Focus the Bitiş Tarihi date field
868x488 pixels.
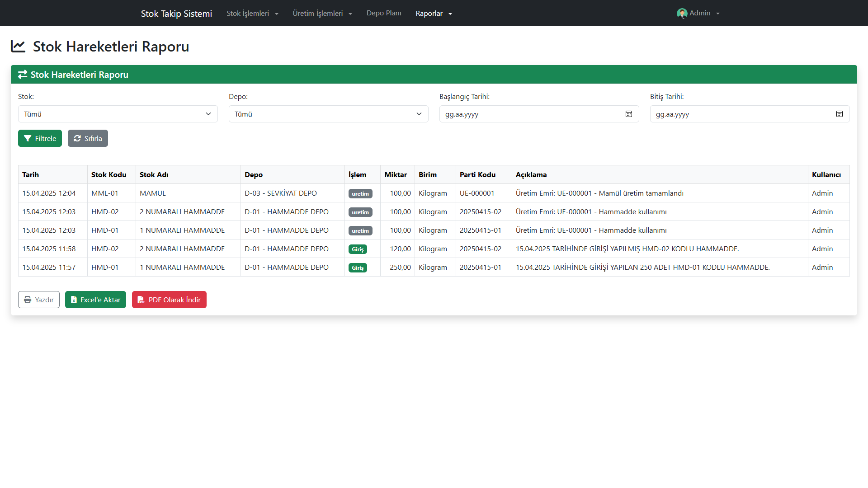(x=750, y=114)
